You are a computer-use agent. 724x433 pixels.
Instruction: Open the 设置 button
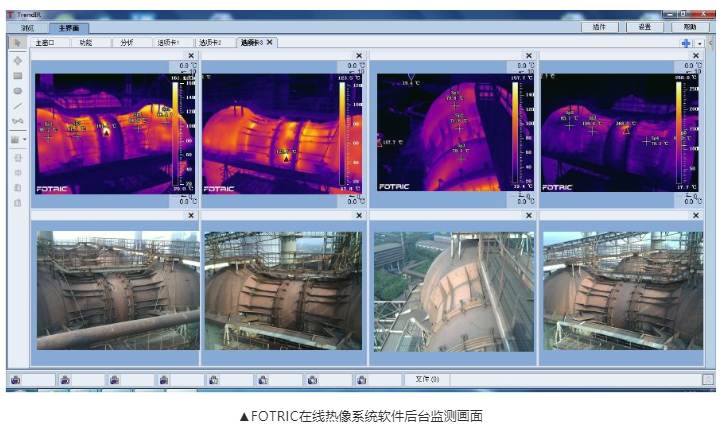pos(645,27)
